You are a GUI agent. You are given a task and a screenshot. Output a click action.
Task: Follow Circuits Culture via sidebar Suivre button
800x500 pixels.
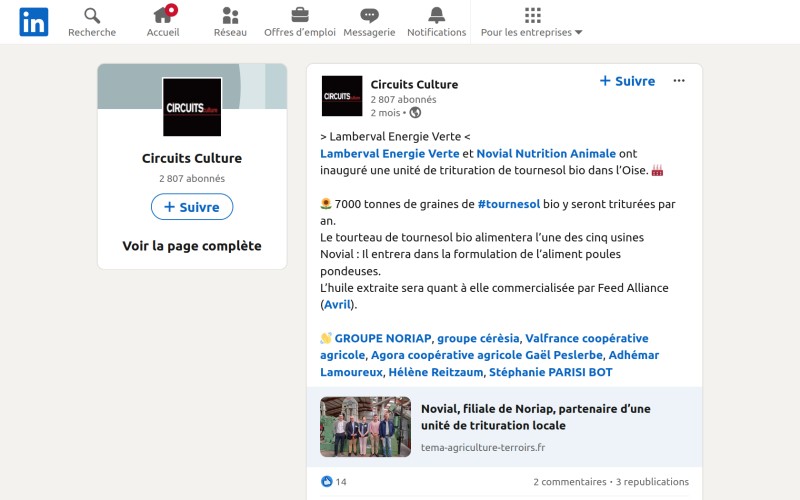pyautogui.click(x=192, y=207)
